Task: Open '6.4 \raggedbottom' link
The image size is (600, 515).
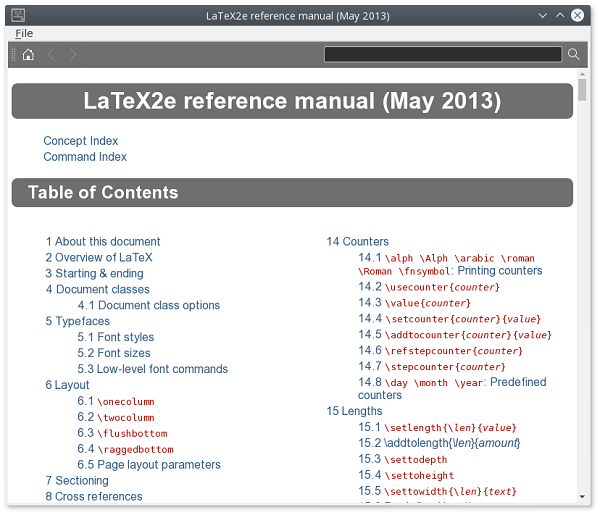Action: pos(126,449)
